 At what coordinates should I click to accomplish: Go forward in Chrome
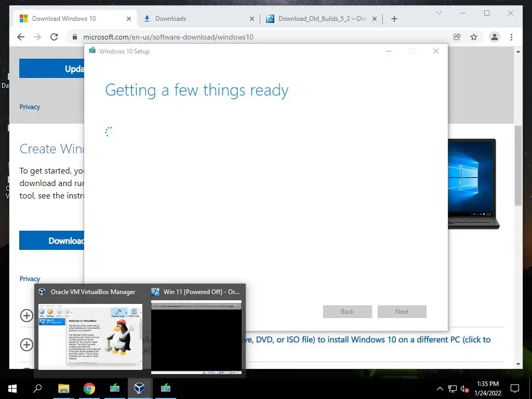click(x=37, y=37)
